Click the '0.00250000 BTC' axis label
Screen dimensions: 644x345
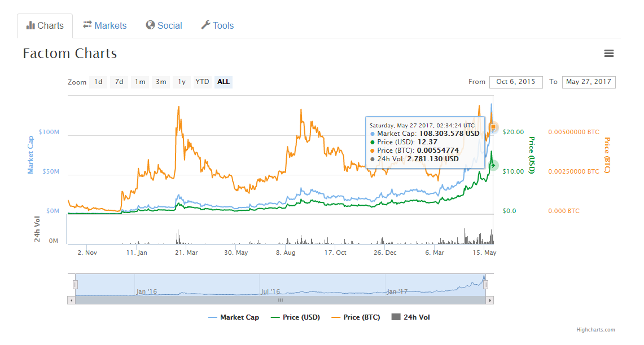pos(574,171)
